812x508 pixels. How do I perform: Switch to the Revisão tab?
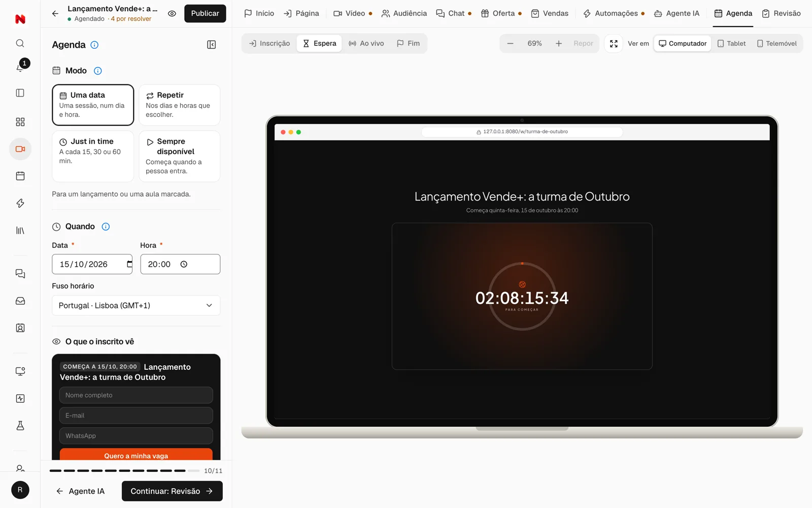click(781, 13)
